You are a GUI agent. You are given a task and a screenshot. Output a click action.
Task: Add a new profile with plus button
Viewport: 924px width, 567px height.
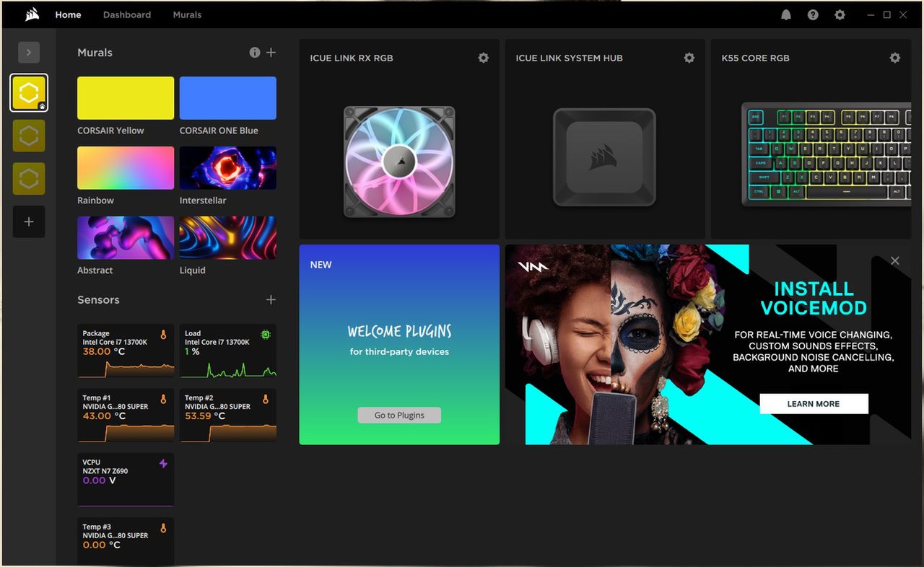29,221
